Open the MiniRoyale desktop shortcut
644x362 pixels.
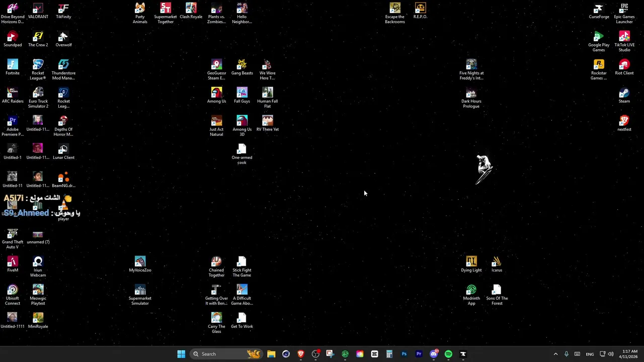[38, 321]
